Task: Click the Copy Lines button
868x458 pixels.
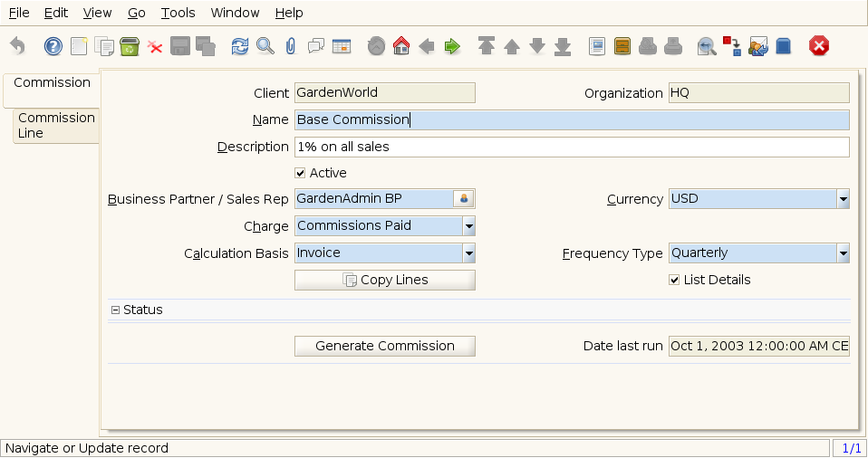Action: pyautogui.click(x=385, y=281)
